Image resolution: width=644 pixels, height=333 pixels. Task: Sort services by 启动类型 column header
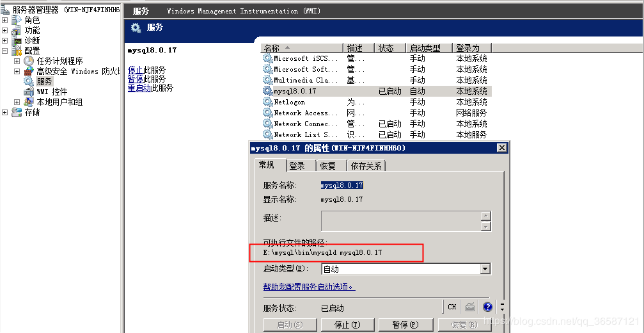coord(428,47)
